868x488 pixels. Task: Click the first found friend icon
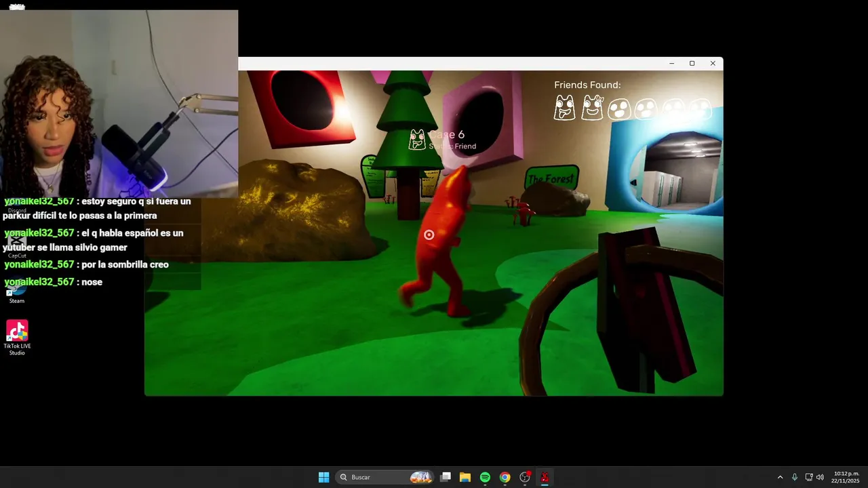[x=564, y=108]
